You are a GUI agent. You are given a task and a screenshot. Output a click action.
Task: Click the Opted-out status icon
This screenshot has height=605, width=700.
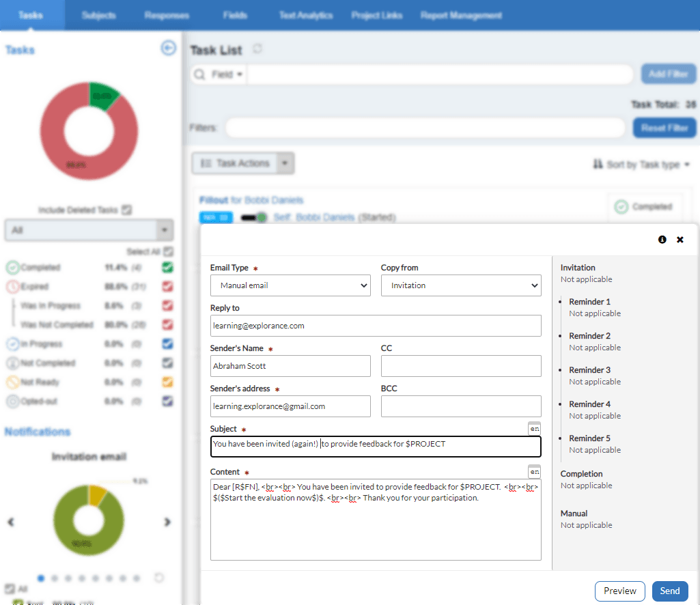12,401
